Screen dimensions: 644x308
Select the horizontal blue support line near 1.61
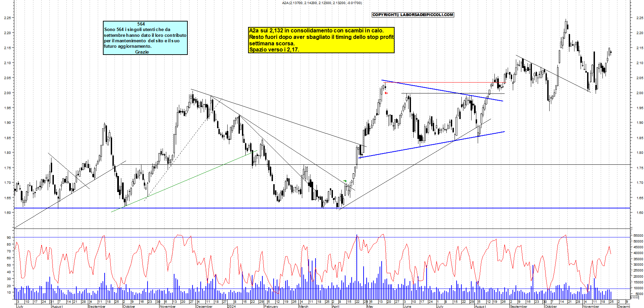pos(322,208)
